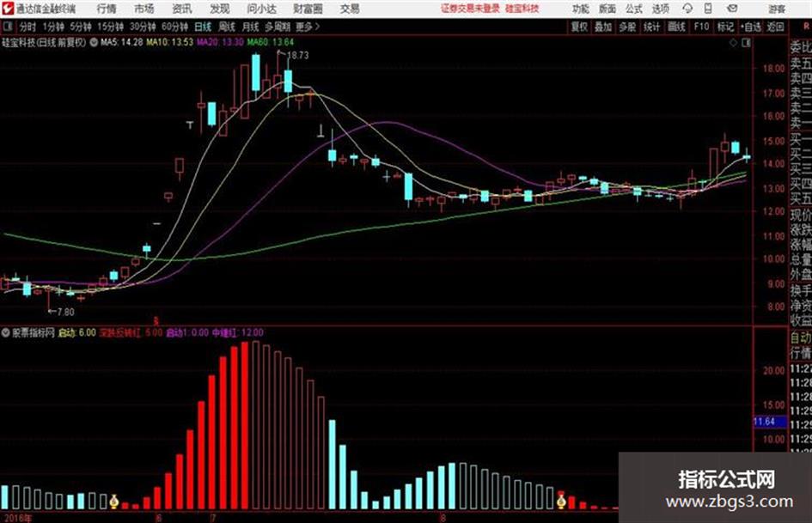
Task: Switch to the 多周期 tab
Action: tap(278, 27)
